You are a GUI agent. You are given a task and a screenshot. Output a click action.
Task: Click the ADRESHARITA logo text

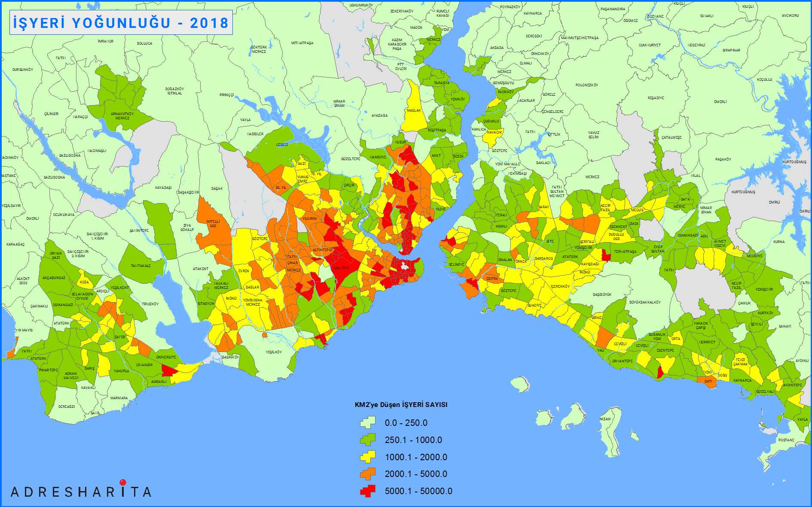81,492
